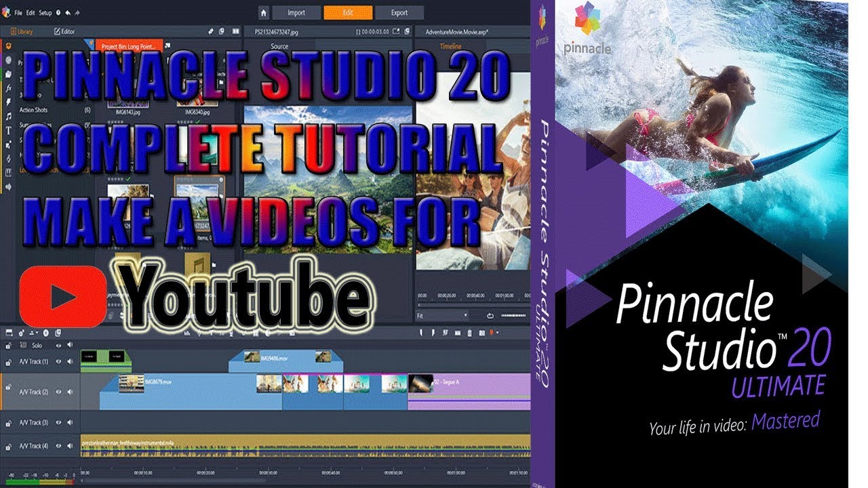Switch to the Import tab

296,13
